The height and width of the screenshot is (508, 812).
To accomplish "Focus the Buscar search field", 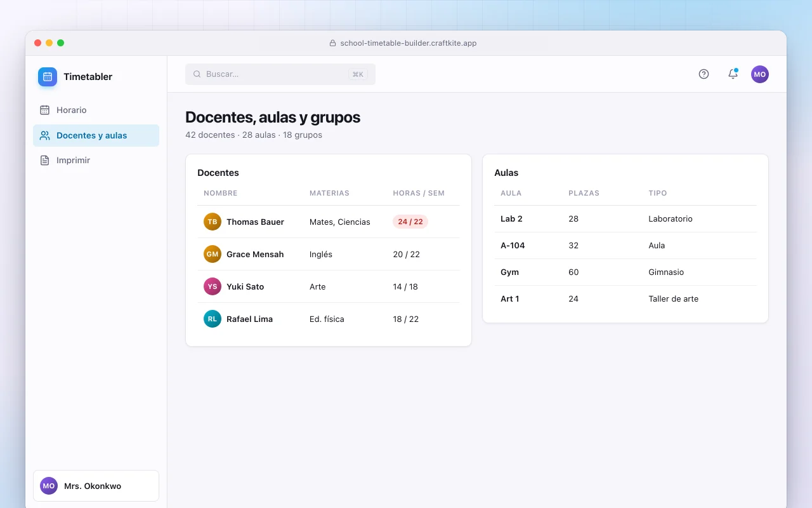I will pyautogui.click(x=280, y=74).
